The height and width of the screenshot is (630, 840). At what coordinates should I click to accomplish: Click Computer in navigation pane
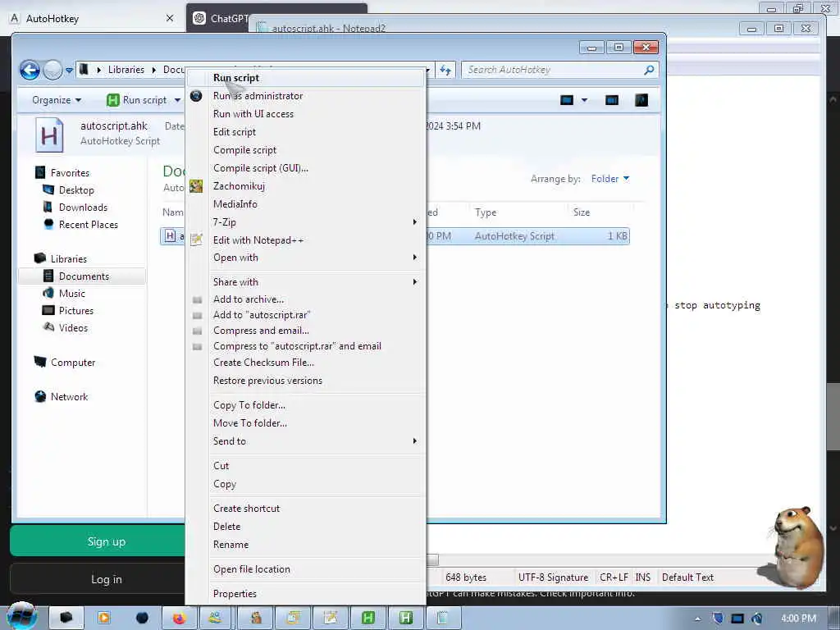(x=73, y=362)
